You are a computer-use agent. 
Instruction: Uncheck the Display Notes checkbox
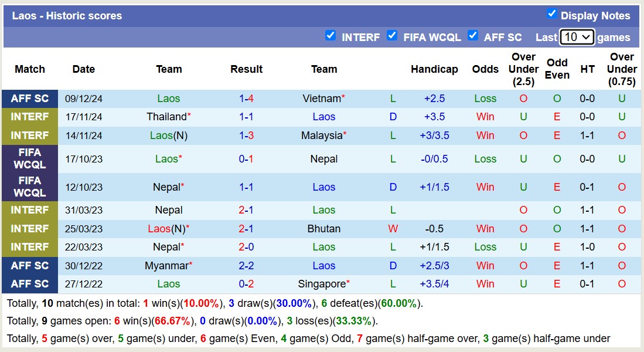click(551, 15)
